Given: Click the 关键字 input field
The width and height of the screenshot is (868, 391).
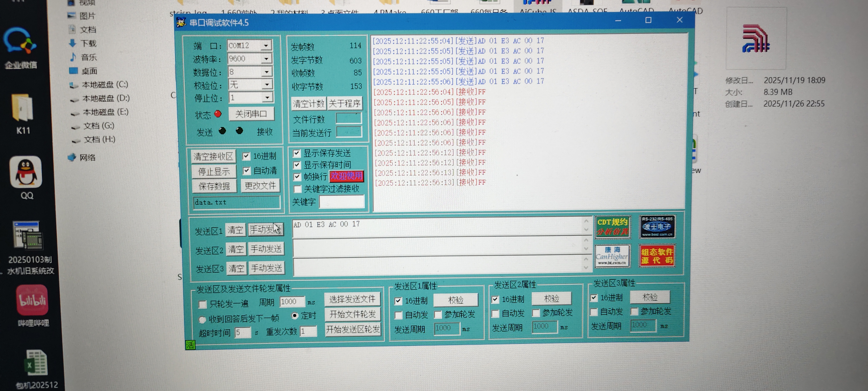Looking at the screenshot, I should 341,202.
